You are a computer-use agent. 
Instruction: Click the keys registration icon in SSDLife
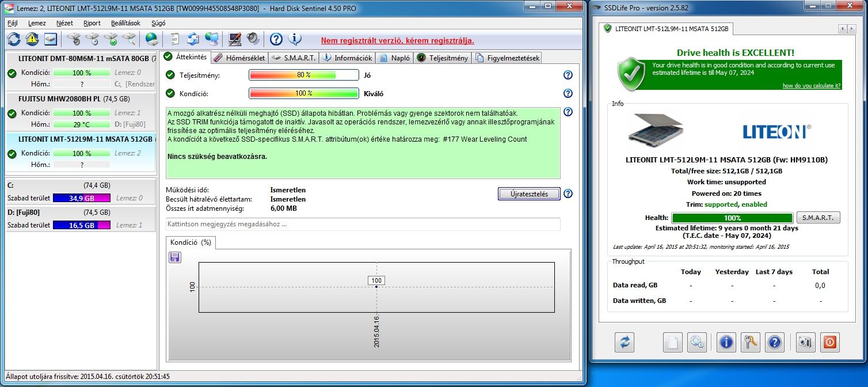(751, 342)
